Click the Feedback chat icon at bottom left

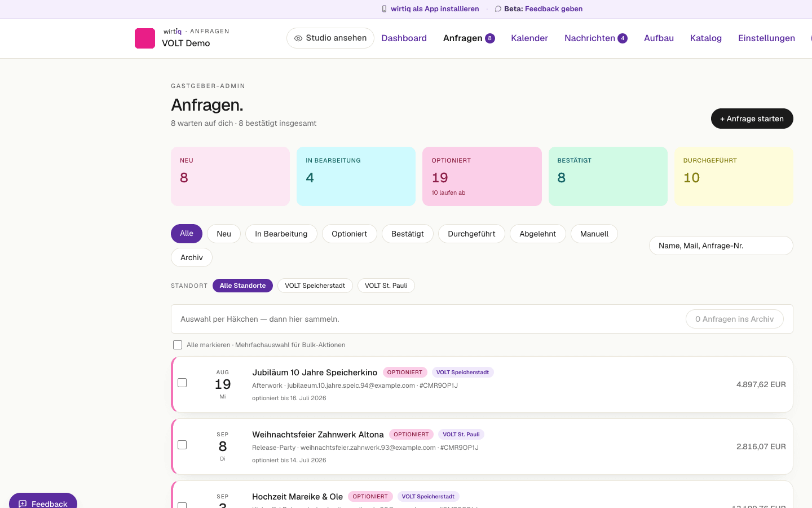[23, 504]
